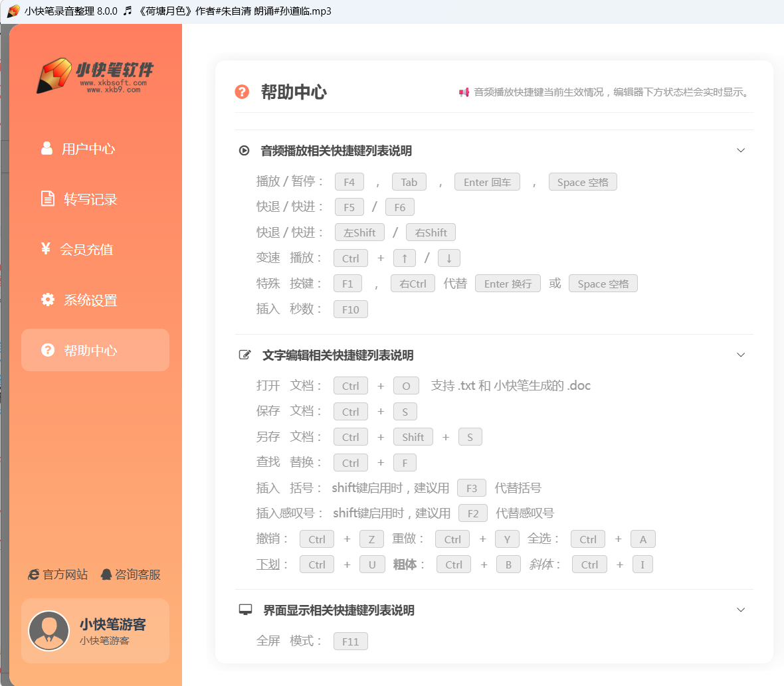Collapse the 音频播放相关快捷键 section chevron
Screen dimensions: 784x686
point(741,151)
